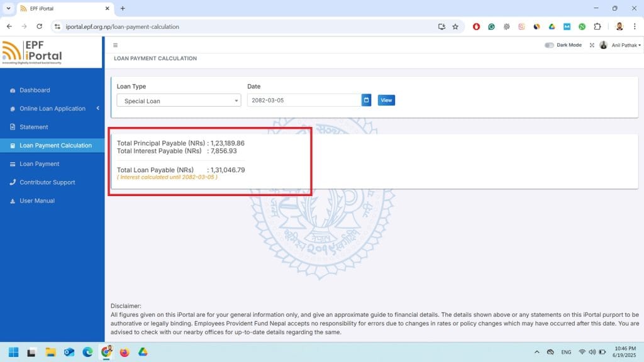Click the Date input field

click(x=304, y=100)
